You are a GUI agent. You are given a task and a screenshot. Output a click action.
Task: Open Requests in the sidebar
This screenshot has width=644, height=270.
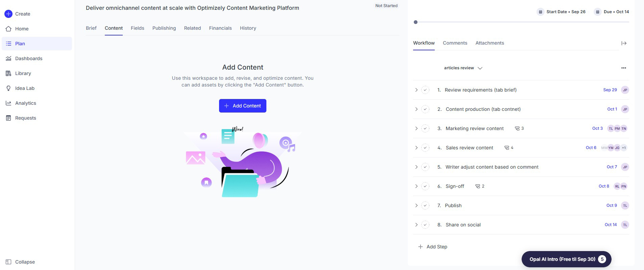tap(25, 118)
